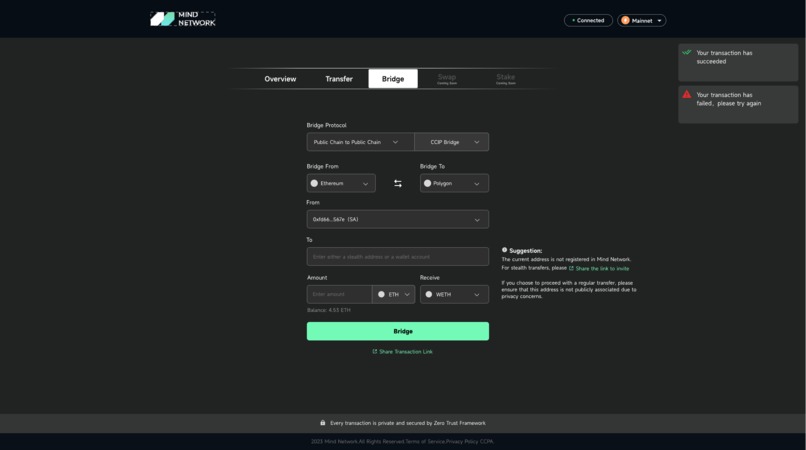Open the ETH amount token dropdown
806x450 pixels.
pos(394,295)
